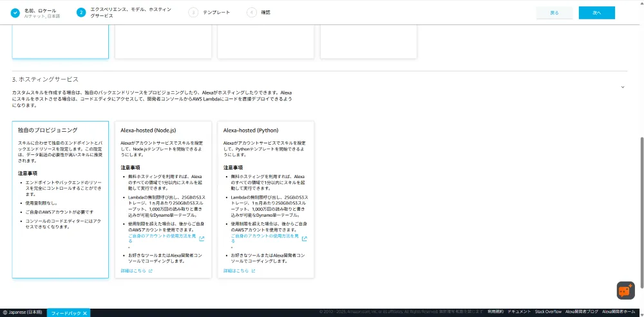Click the 使用量制限なし。 bullet text
The image size is (644, 317).
[x=41, y=203]
